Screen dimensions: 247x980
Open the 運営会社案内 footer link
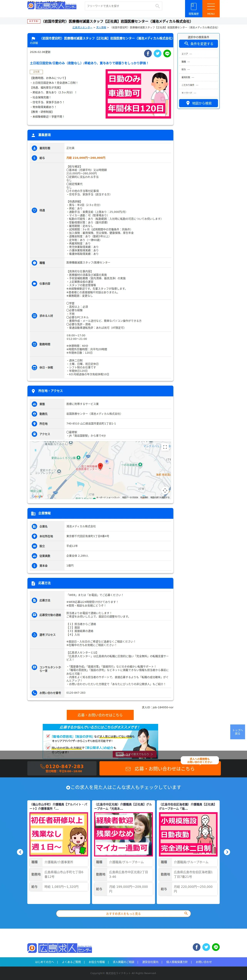pos(150,962)
